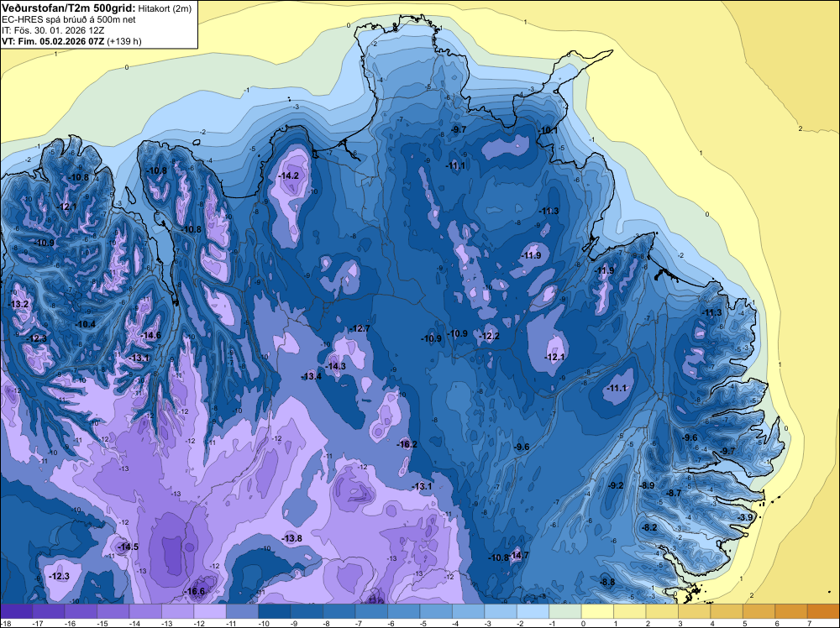Click the -8.2 temperature value
840x628 pixels.
click(x=649, y=527)
